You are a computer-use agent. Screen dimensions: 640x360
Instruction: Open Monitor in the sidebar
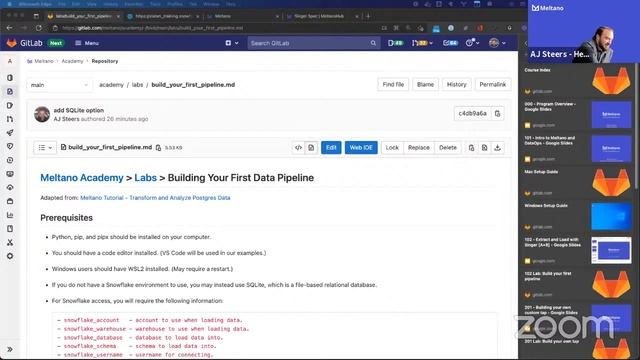[10, 174]
